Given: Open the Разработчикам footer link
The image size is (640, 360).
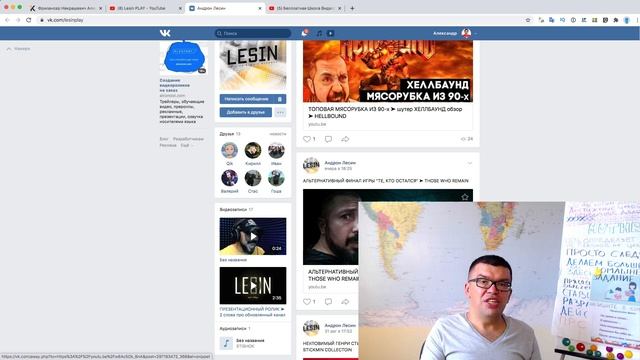Looking at the screenshot, I should 188,139.
